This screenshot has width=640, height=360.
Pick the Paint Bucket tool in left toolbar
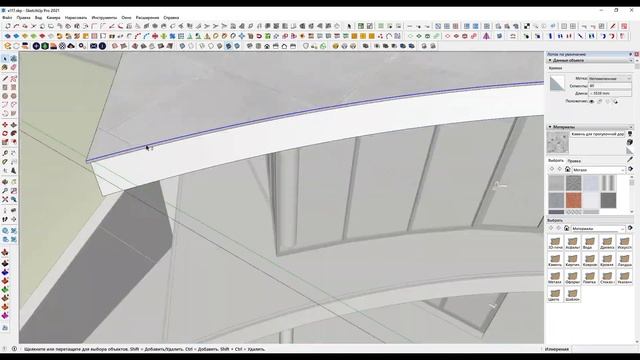(x=5, y=67)
